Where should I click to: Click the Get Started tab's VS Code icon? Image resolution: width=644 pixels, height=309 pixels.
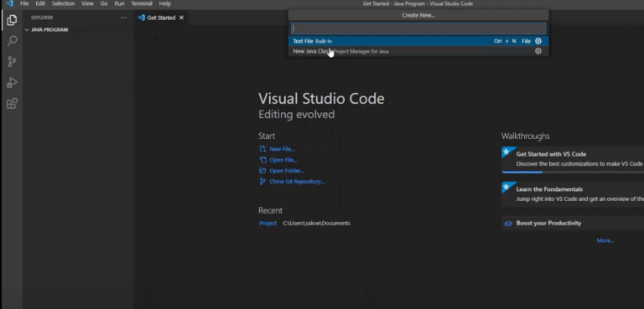[141, 18]
